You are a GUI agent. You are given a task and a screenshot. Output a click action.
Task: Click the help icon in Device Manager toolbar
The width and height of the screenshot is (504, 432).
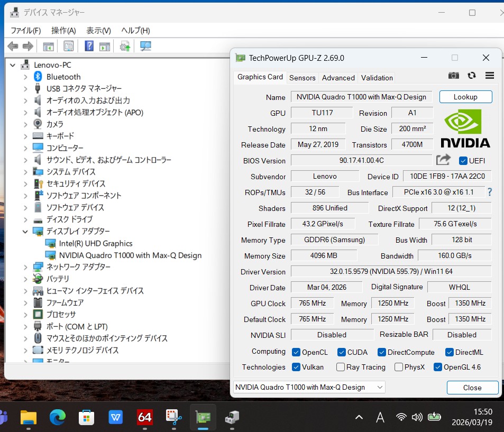[x=89, y=47]
